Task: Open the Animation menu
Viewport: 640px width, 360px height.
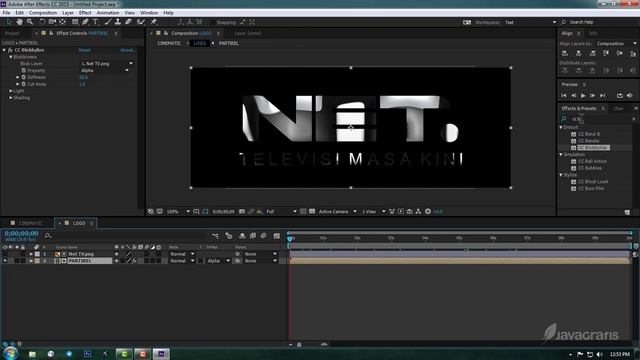Action: (108, 13)
